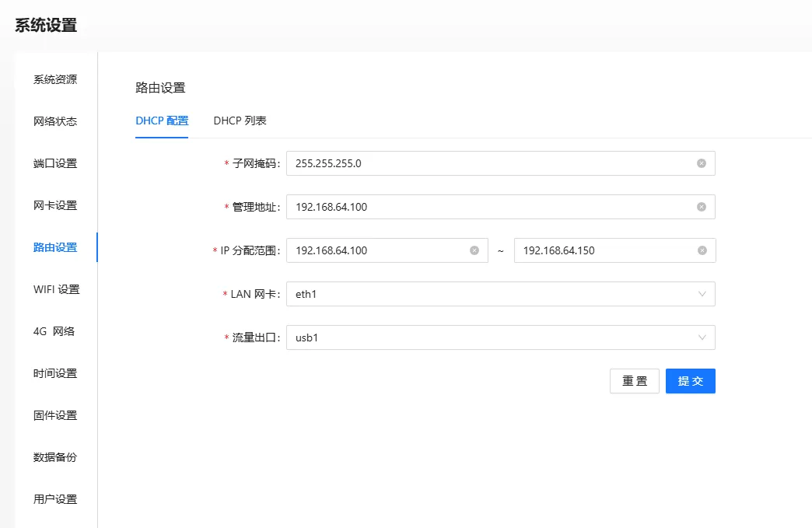Clear the IP range start address icon
This screenshot has width=812, height=528.
[474, 250]
